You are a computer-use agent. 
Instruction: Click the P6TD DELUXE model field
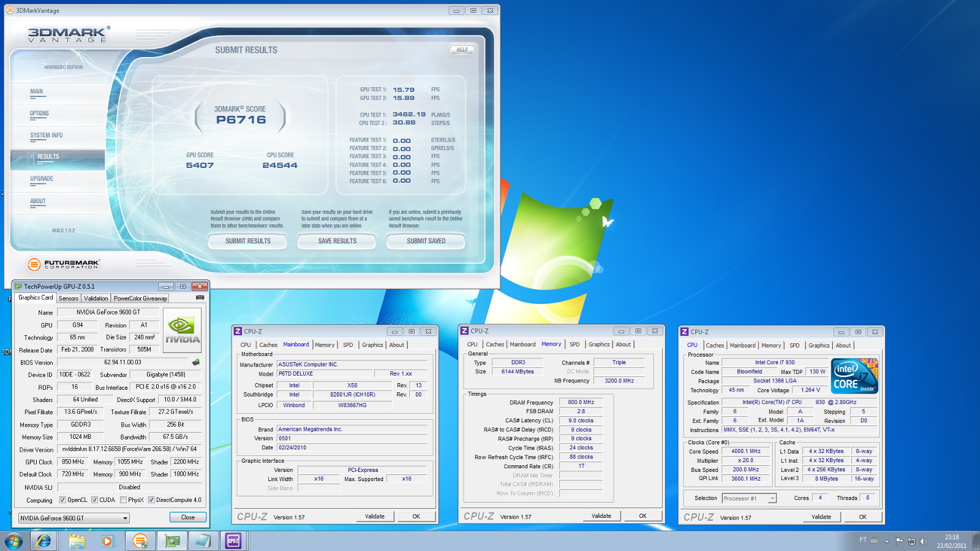[x=326, y=374]
